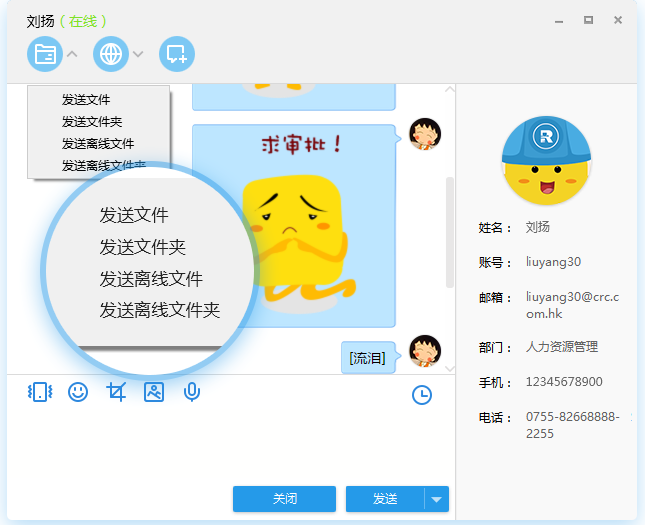
Task: Click the chat bubble with plus icon
Action: [177, 54]
